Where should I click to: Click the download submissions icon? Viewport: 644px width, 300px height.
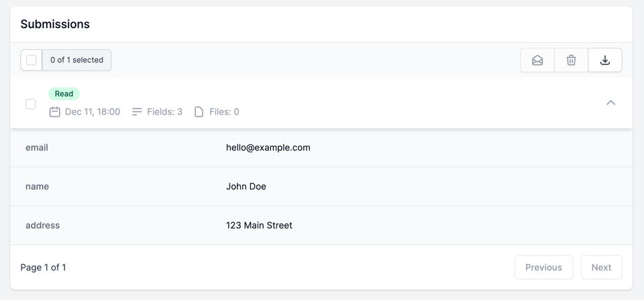click(605, 60)
